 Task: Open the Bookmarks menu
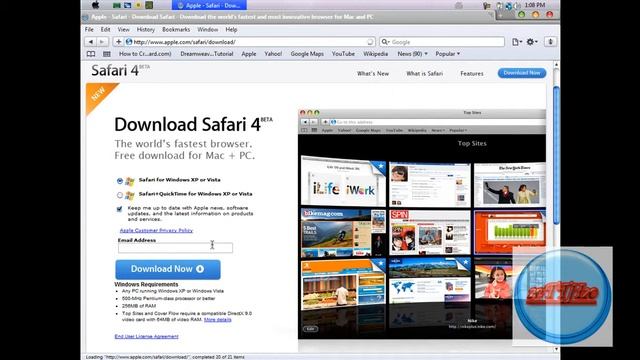pos(176,29)
